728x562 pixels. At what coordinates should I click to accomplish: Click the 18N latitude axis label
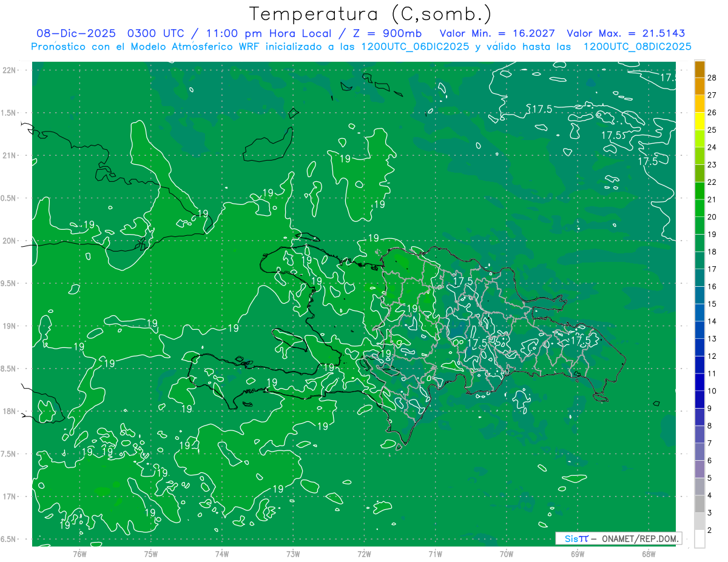point(10,412)
